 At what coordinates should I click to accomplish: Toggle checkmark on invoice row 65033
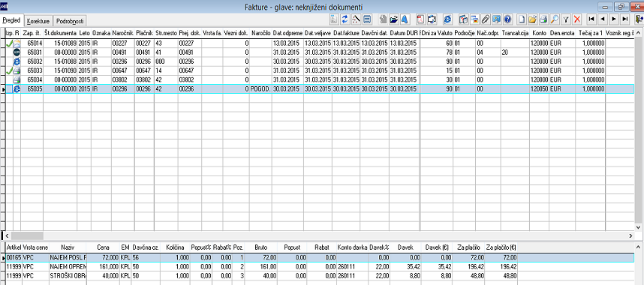8,70
